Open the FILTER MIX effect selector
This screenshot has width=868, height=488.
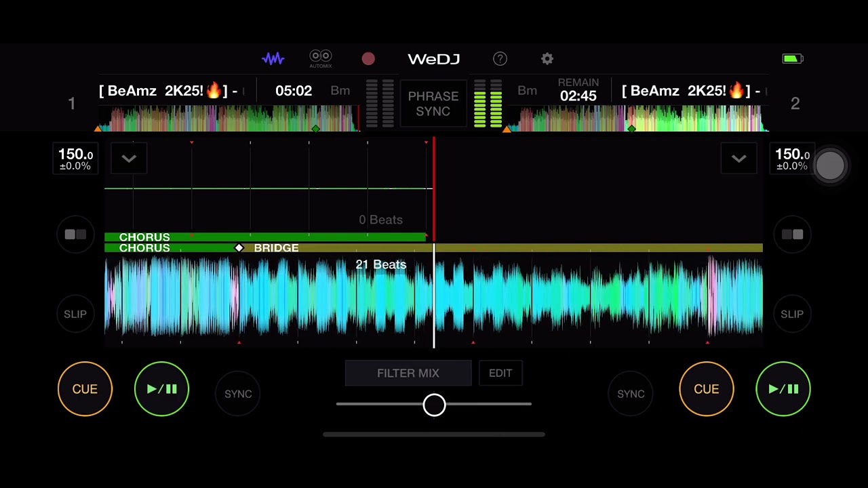(x=408, y=373)
